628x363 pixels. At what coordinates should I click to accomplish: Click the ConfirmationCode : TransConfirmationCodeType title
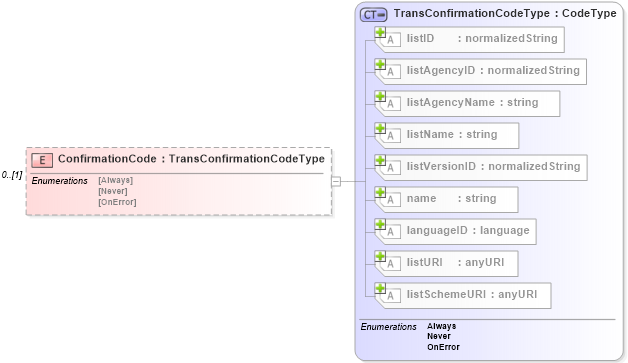pos(191,159)
